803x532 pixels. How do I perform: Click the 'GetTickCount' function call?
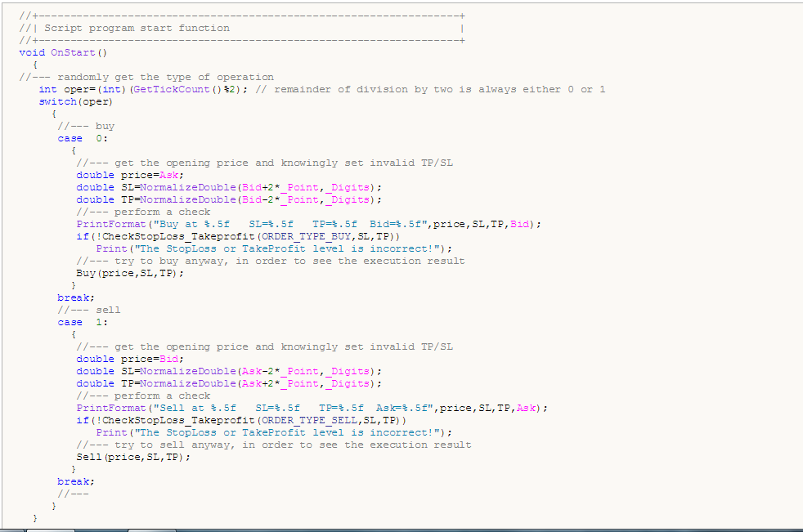(171, 90)
